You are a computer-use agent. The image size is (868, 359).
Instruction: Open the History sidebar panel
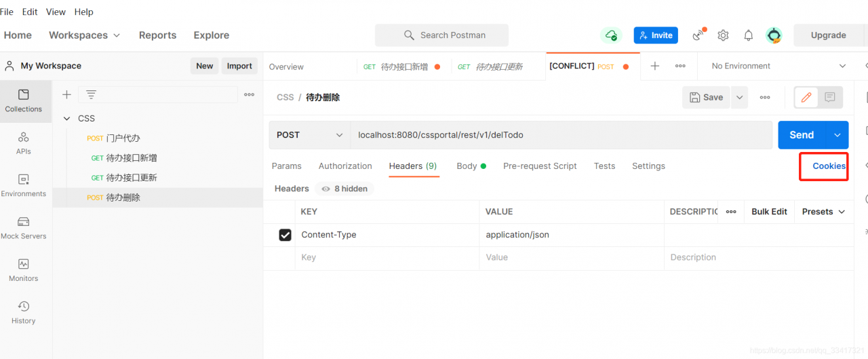click(24, 312)
